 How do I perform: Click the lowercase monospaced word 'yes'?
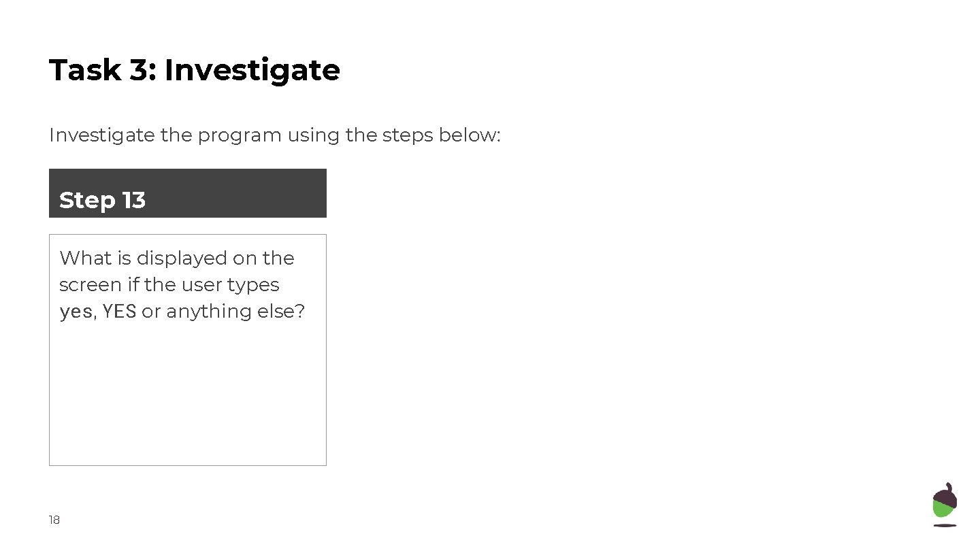76,312
